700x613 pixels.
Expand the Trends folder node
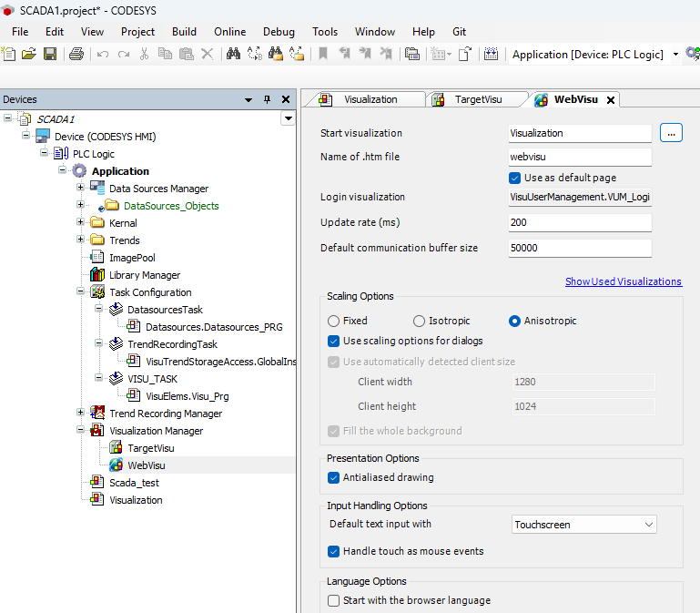(x=80, y=240)
